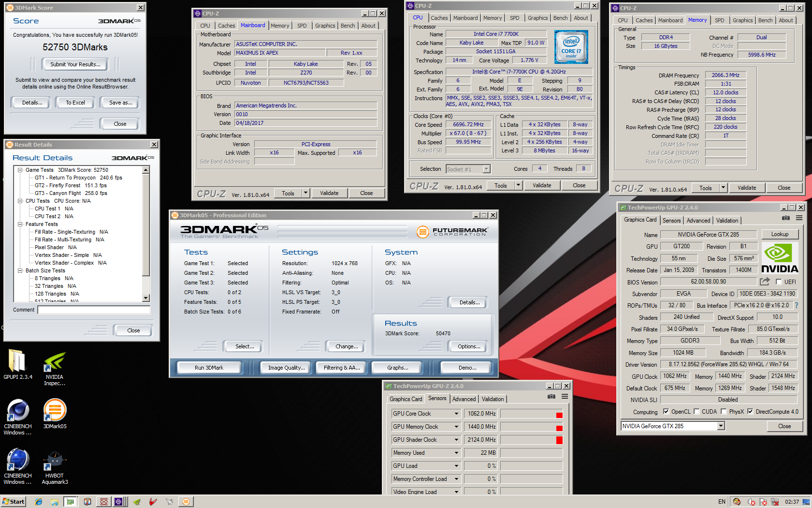
Task: Click the Show Desktop icon beside the clock
Action: pos(806,502)
